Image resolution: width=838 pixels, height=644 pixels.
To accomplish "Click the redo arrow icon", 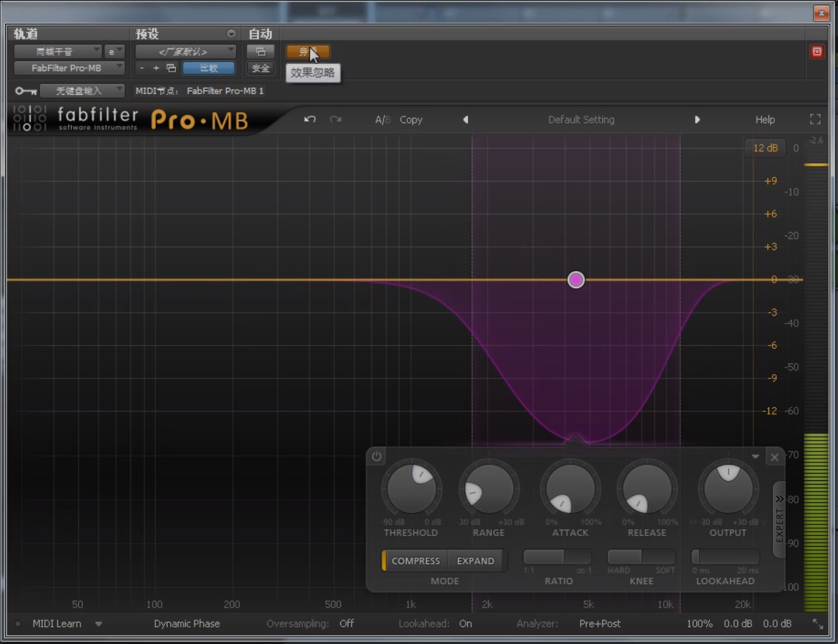I will point(336,119).
